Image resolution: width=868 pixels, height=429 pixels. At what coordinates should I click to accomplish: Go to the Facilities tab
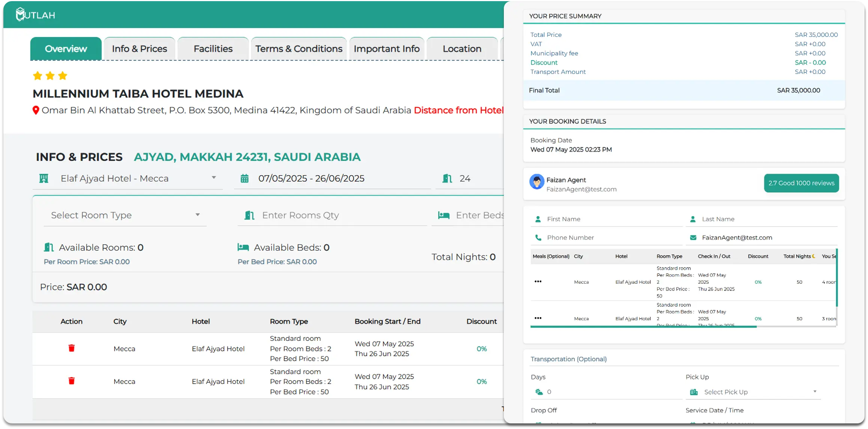[213, 49]
